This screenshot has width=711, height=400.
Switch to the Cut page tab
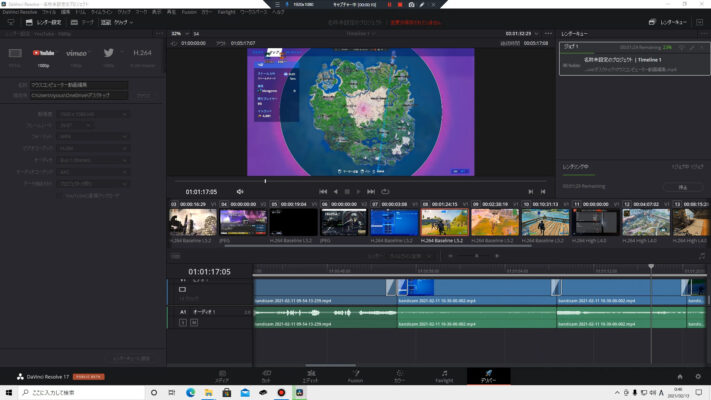click(267, 376)
